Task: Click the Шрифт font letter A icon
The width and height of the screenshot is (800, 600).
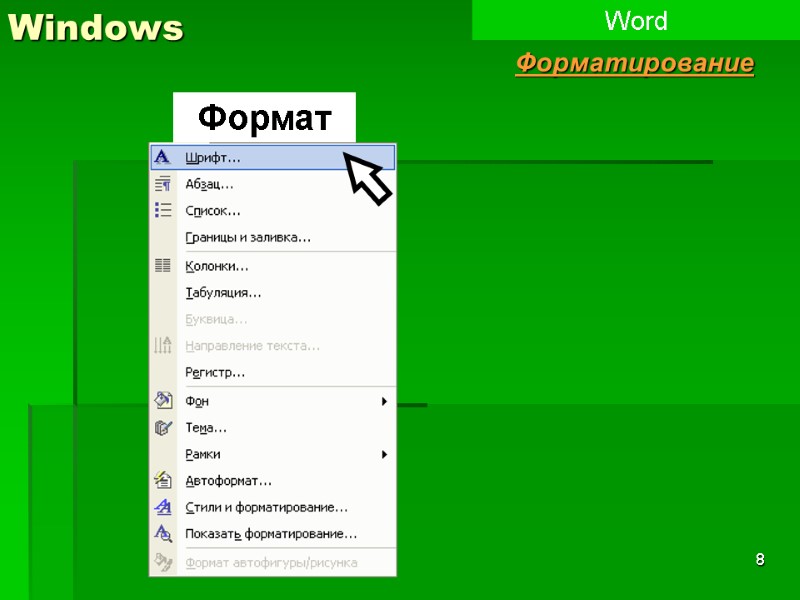Action: (162, 157)
